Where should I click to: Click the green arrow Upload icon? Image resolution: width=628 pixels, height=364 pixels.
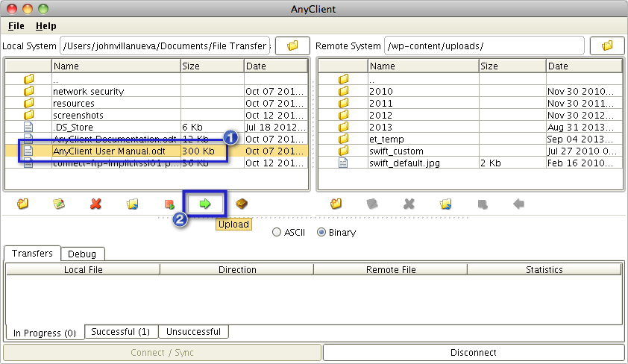pos(205,204)
